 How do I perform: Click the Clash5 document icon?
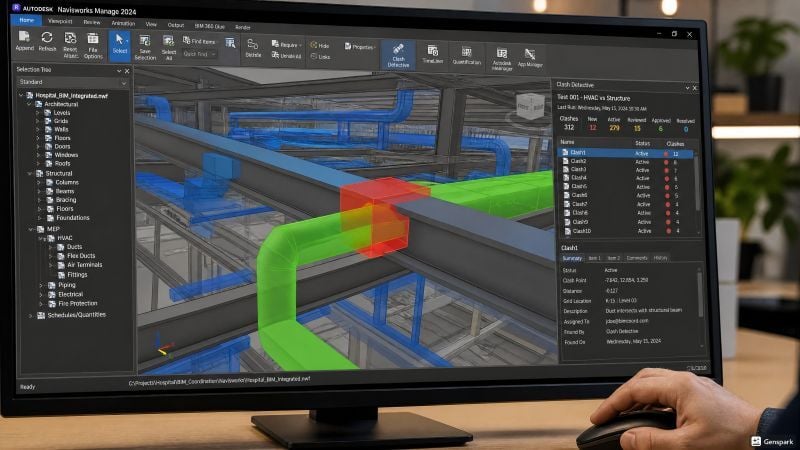coord(566,186)
